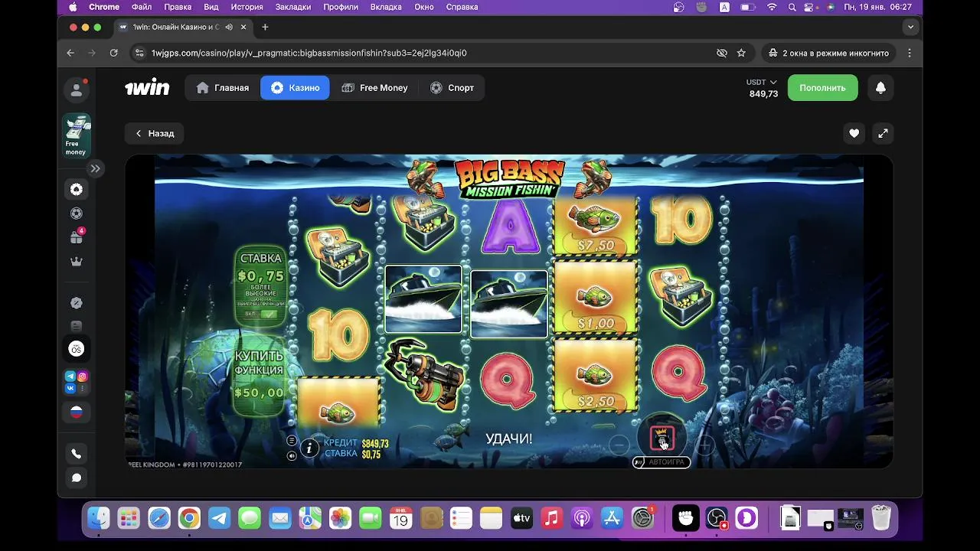This screenshot has height=551, width=980.
Task: Open the Закладки menu
Action: tap(295, 7)
